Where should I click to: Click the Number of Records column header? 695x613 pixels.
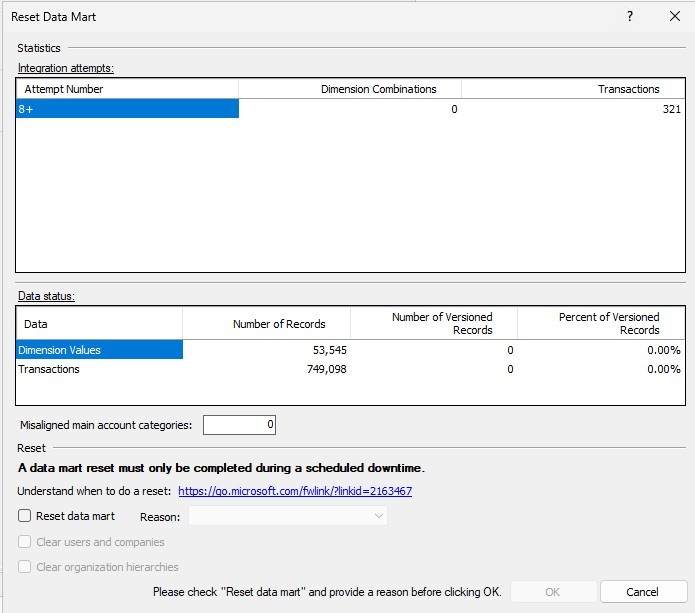pos(266,324)
